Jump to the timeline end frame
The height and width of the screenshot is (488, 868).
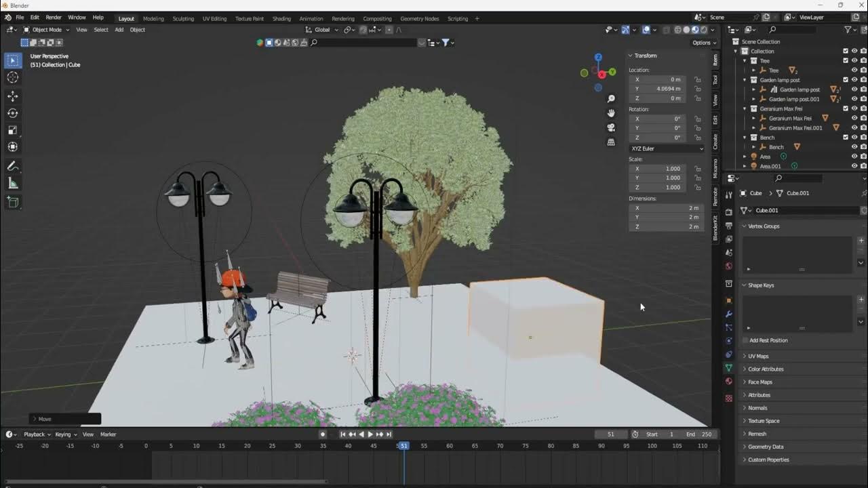tap(389, 434)
